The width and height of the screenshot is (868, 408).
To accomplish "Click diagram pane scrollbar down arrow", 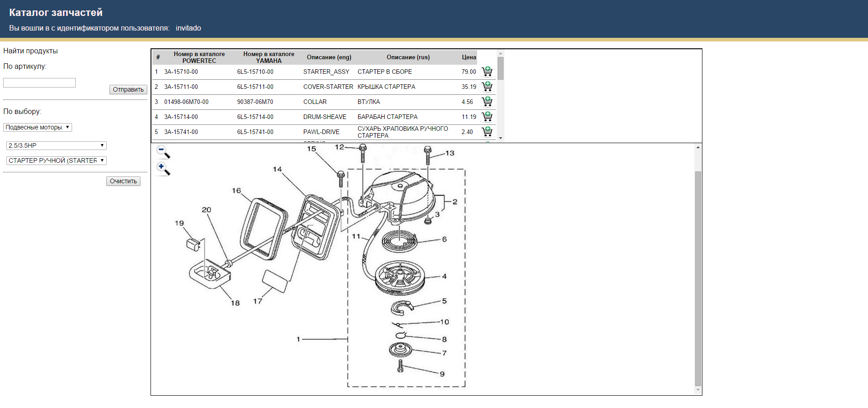I will (x=698, y=390).
